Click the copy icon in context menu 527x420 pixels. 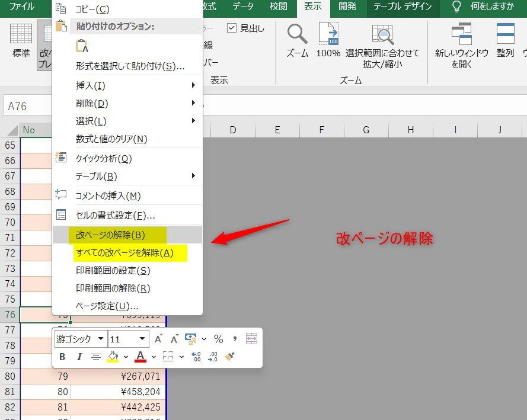(61, 8)
